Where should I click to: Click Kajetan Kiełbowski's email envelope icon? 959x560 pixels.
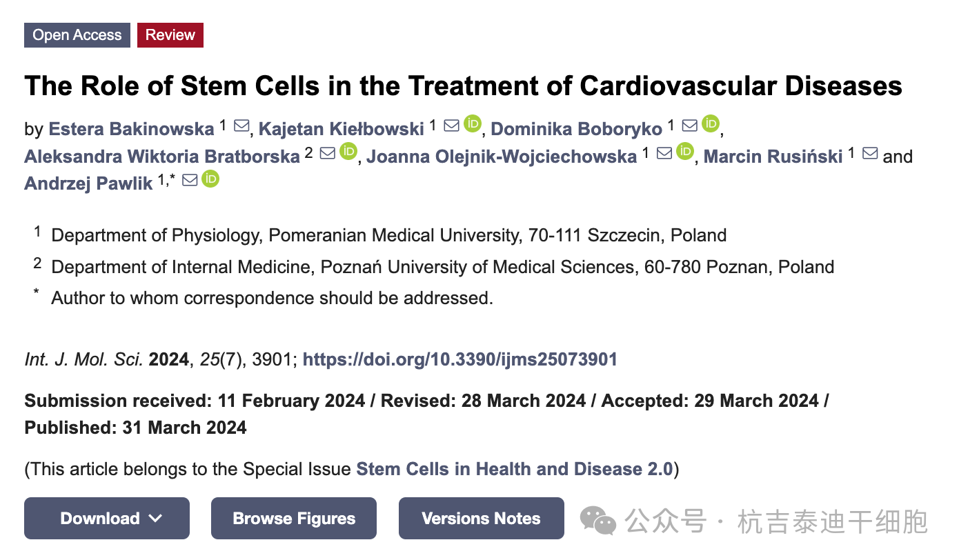pos(451,126)
